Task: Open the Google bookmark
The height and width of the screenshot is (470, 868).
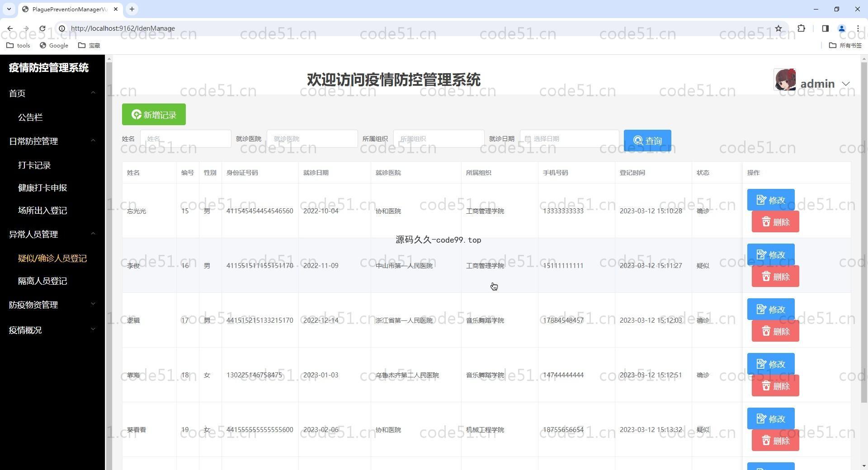Action: point(54,45)
